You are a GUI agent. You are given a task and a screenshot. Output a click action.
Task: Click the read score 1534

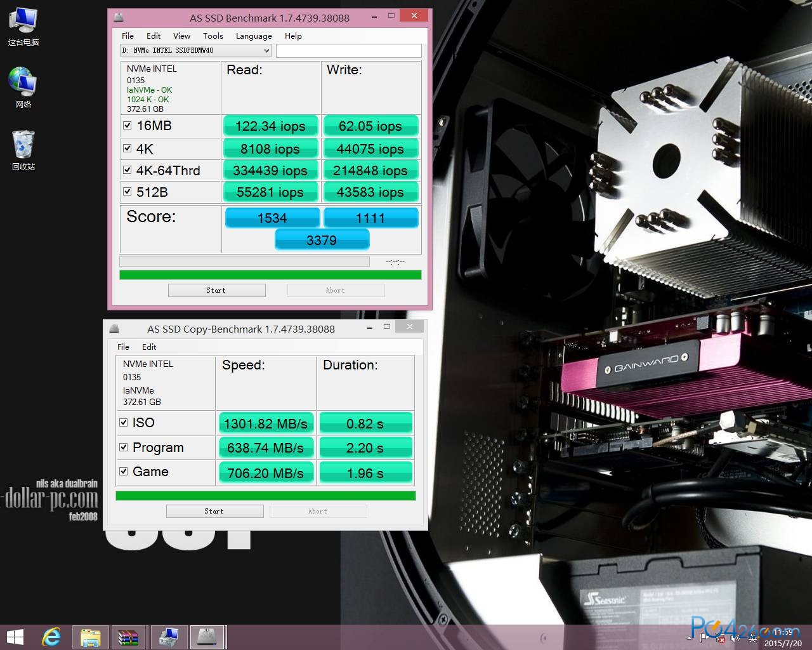click(x=272, y=217)
